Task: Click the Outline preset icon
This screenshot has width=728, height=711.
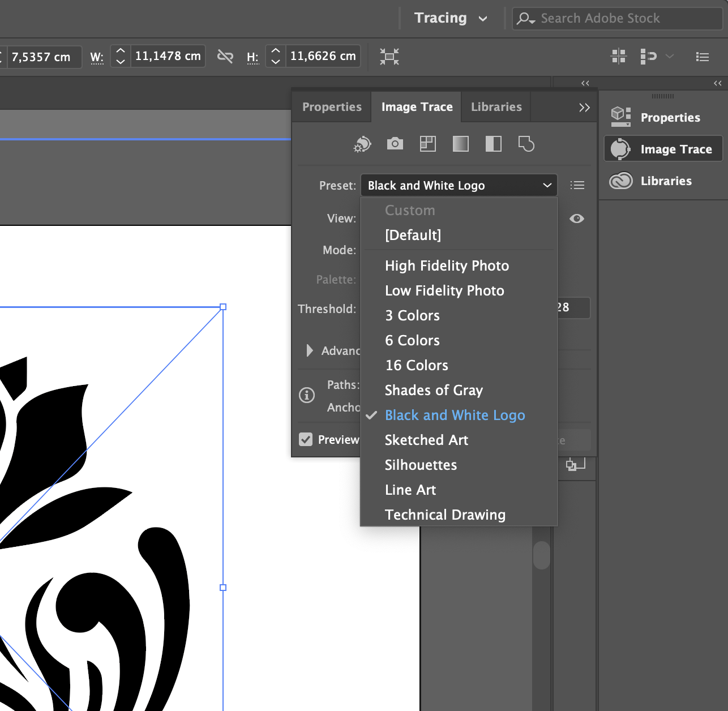Action: (526, 144)
